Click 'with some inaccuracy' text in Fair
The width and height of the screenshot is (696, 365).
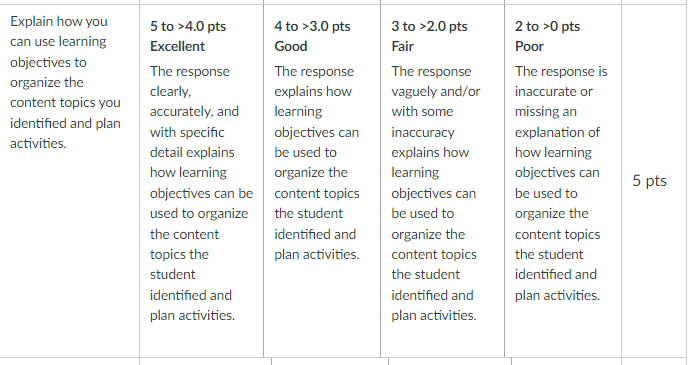tap(423, 122)
